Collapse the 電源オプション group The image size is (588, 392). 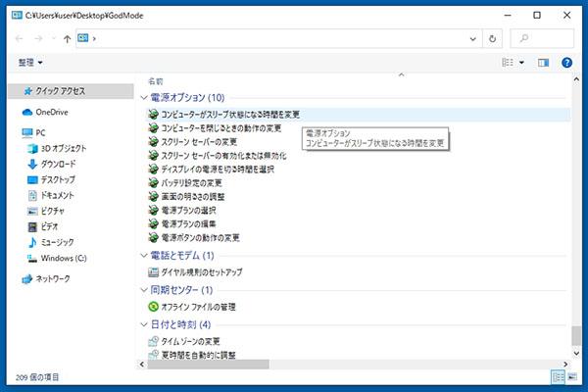pos(143,98)
